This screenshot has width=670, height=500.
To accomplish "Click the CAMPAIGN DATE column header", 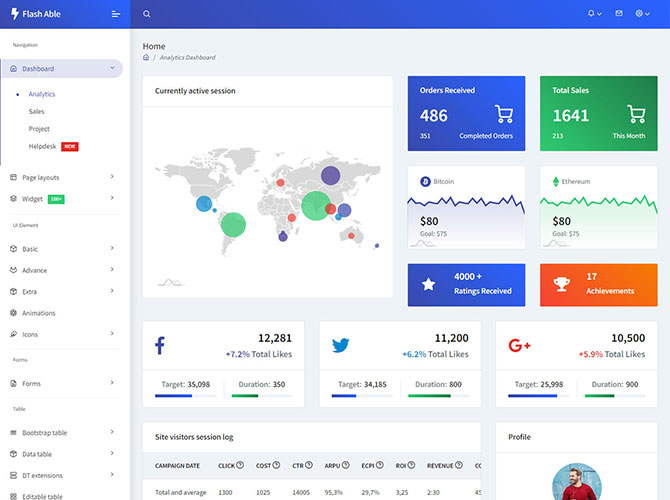I will [177, 466].
